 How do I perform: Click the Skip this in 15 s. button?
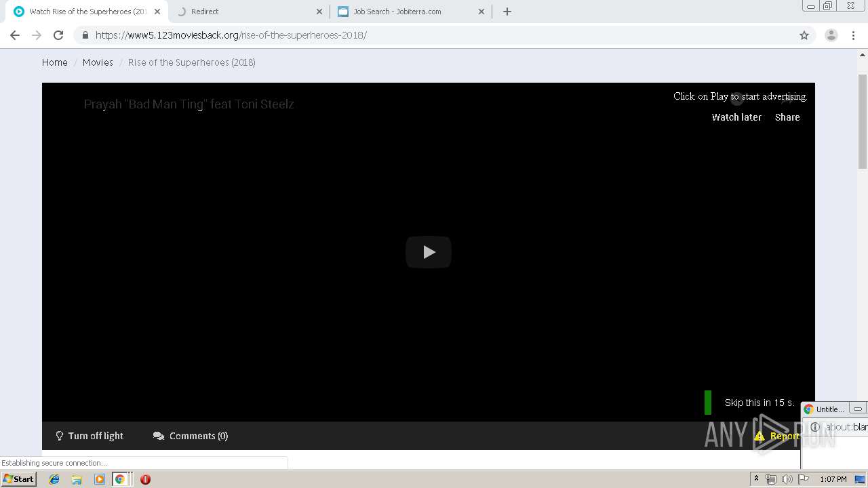759,403
